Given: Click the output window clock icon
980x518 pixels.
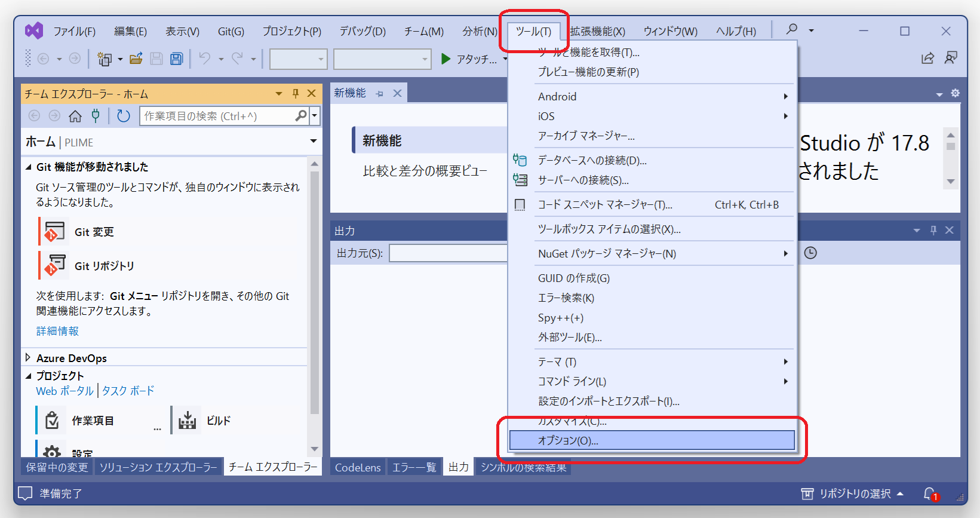Looking at the screenshot, I should point(810,253).
